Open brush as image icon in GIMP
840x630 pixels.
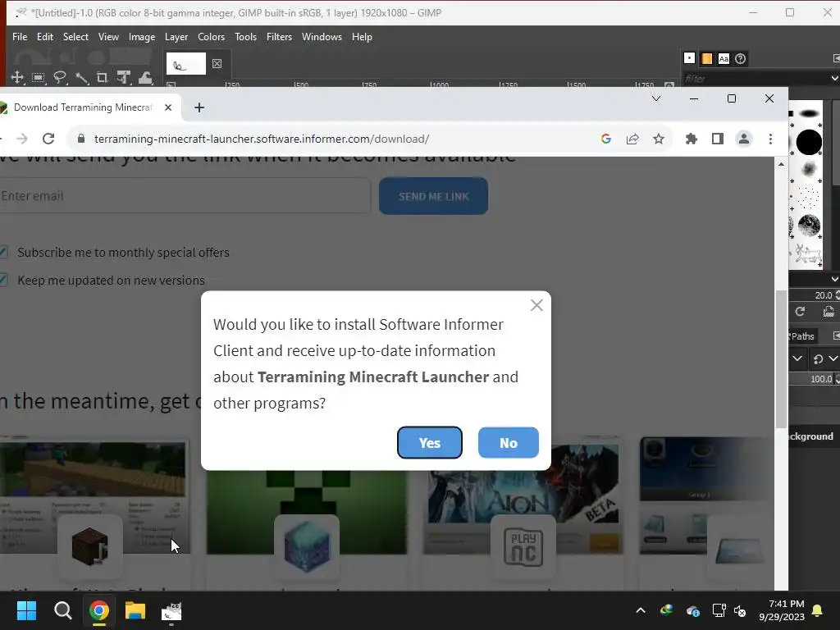829,312
